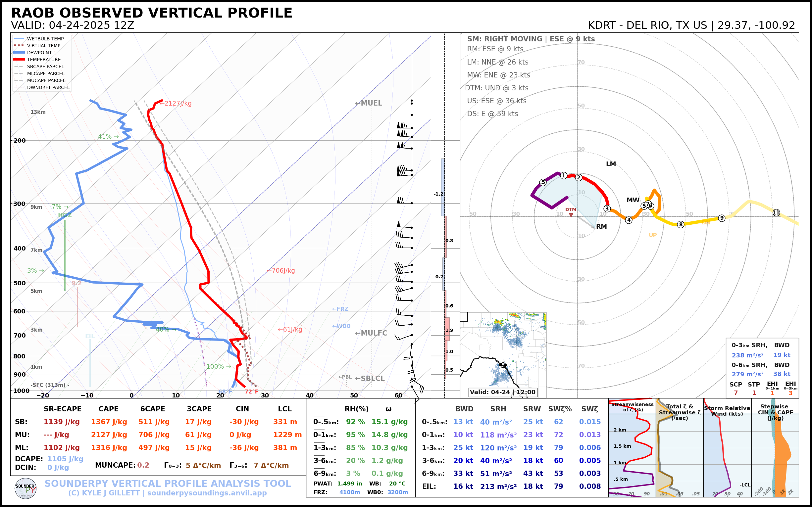Click the DEWPOINT legend entry
The height and width of the screenshot is (507, 812).
[x=39, y=53]
